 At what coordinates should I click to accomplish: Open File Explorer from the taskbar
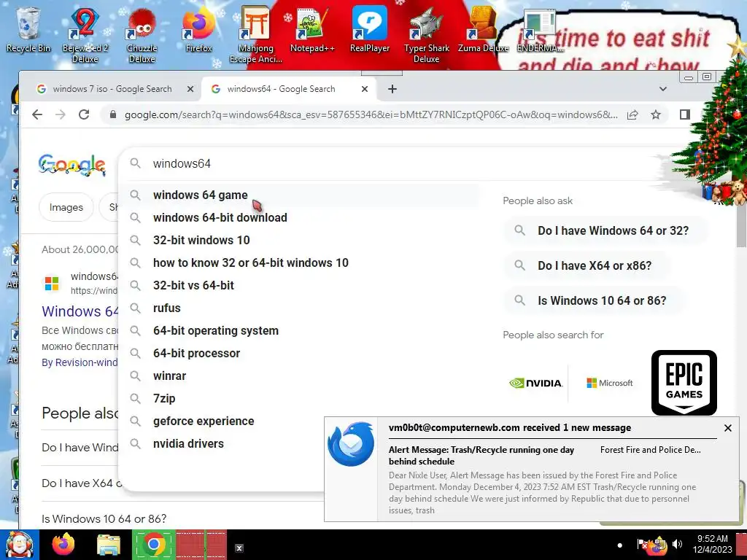pyautogui.click(x=109, y=545)
